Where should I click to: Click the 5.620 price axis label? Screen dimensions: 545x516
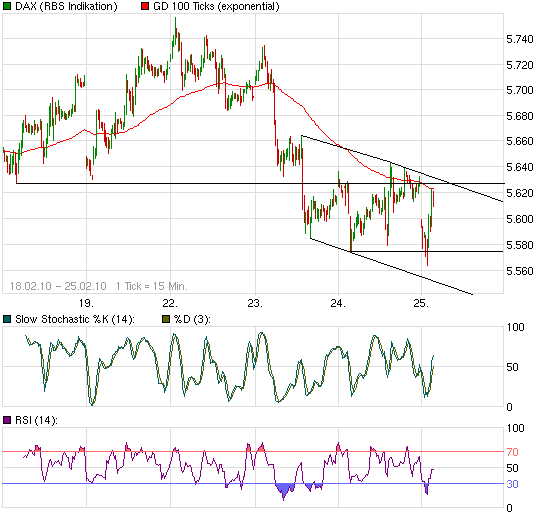coord(520,193)
